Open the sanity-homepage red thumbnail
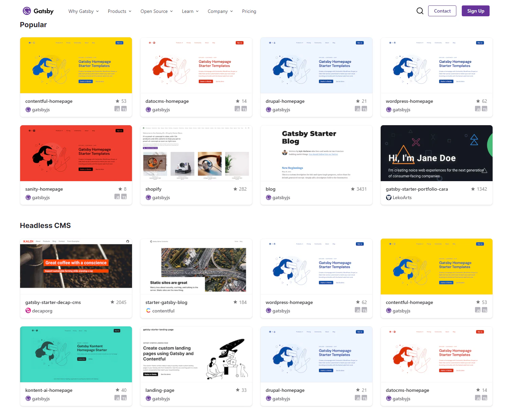511x420 pixels. pyautogui.click(x=76, y=153)
